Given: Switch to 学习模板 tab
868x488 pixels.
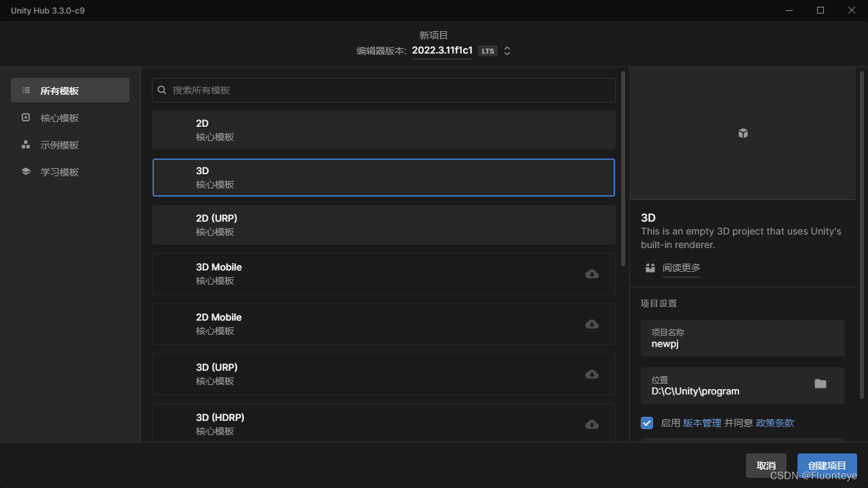Looking at the screenshot, I should [x=70, y=171].
